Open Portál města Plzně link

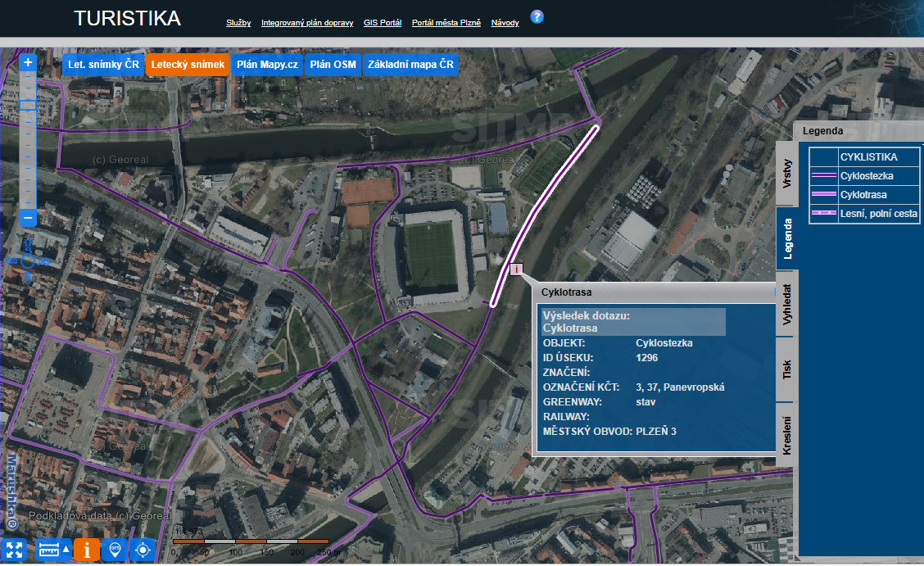446,23
